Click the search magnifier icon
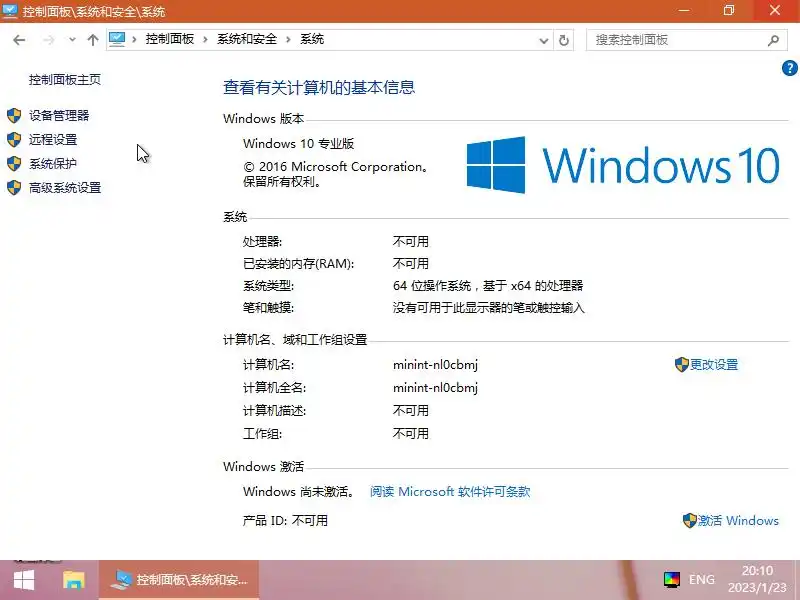The height and width of the screenshot is (600, 800). [773, 40]
